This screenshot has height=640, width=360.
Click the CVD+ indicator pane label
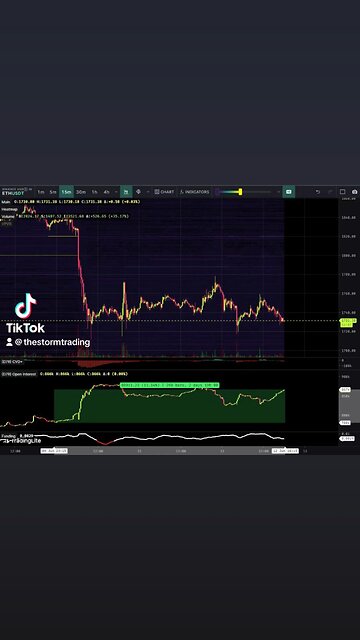point(12,361)
